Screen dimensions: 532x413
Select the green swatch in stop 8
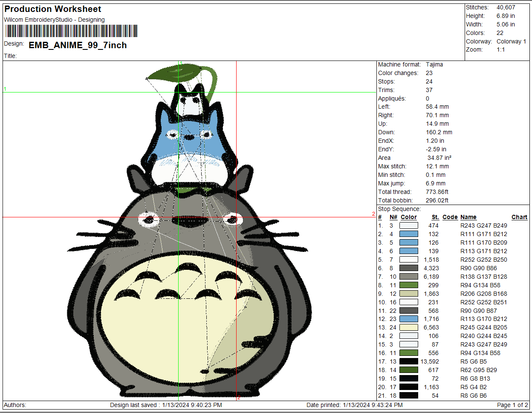(x=408, y=285)
